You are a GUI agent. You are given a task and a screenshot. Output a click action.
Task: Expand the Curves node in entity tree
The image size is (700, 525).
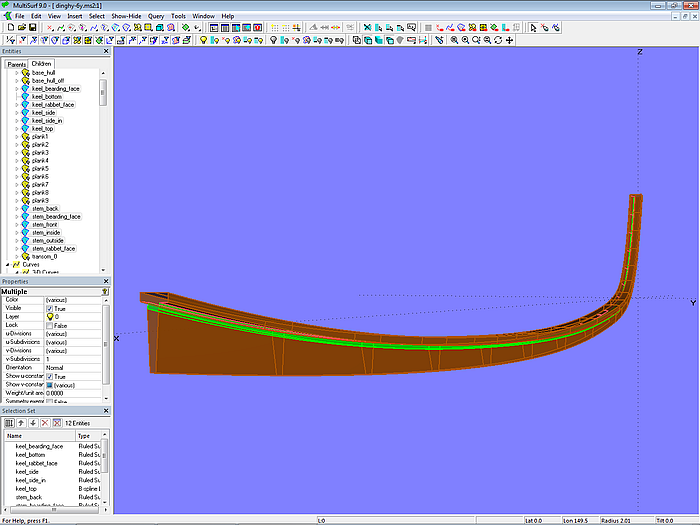[8, 265]
